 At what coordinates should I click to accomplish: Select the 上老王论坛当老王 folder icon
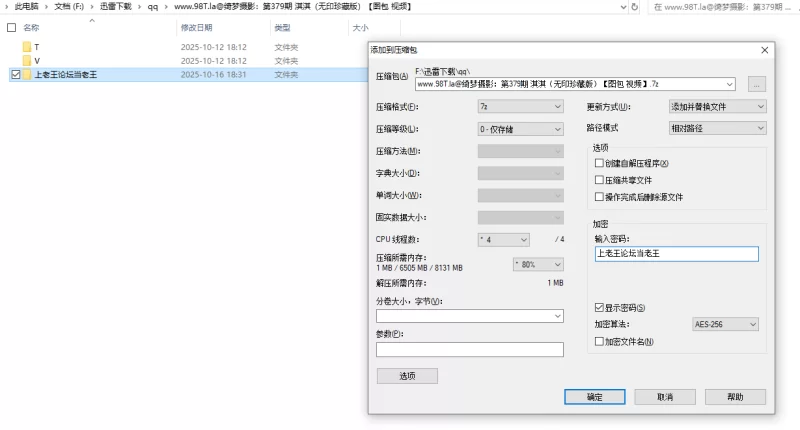[x=27, y=75]
